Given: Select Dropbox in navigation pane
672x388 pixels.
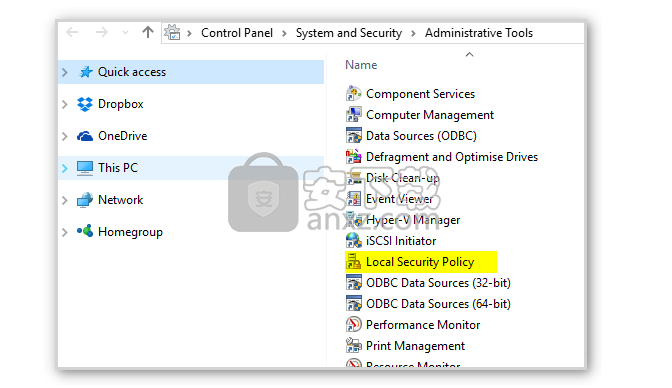Looking at the screenshot, I should [x=120, y=104].
